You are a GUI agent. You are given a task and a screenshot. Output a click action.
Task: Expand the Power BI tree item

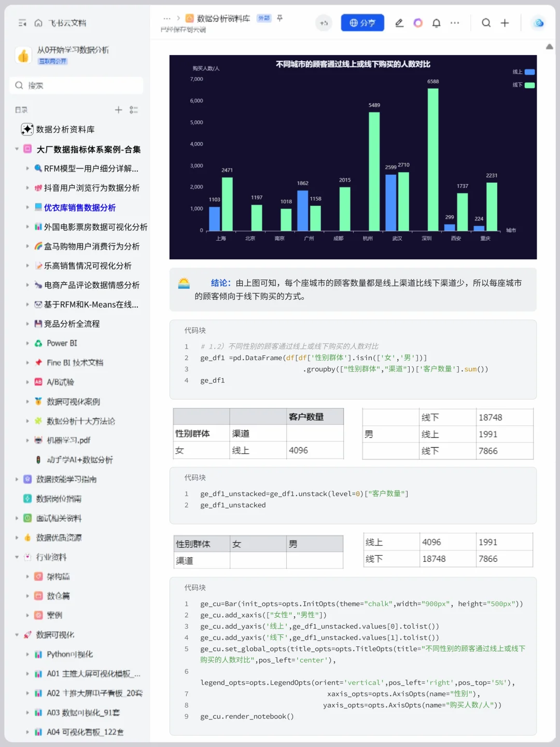[27, 343]
